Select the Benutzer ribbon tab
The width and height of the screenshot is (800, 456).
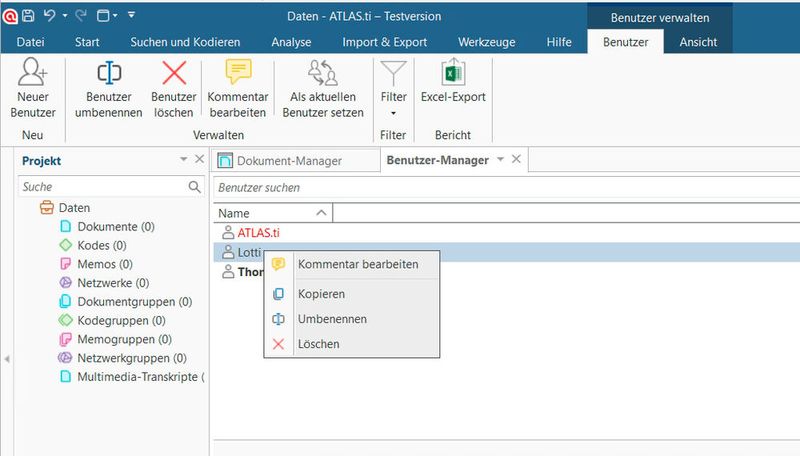click(626, 42)
